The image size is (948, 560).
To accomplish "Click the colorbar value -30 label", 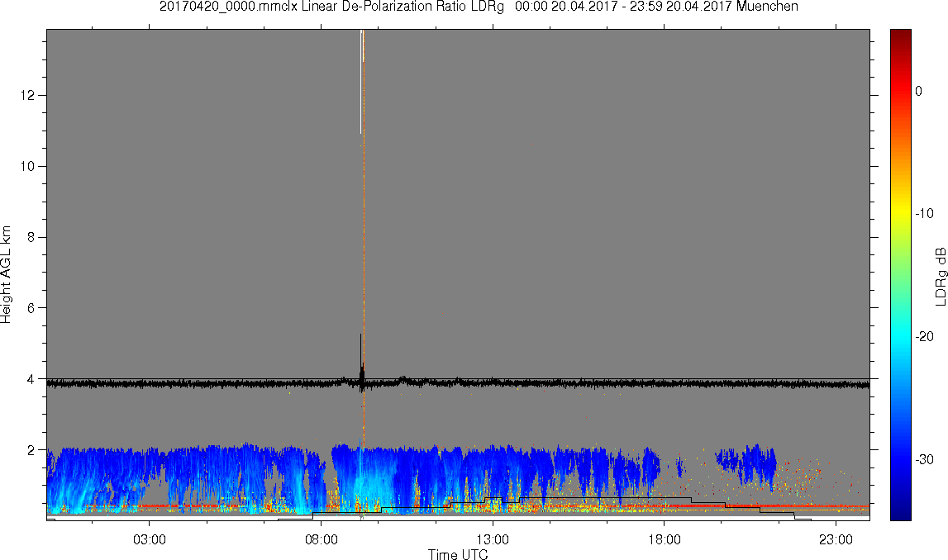I will (925, 460).
